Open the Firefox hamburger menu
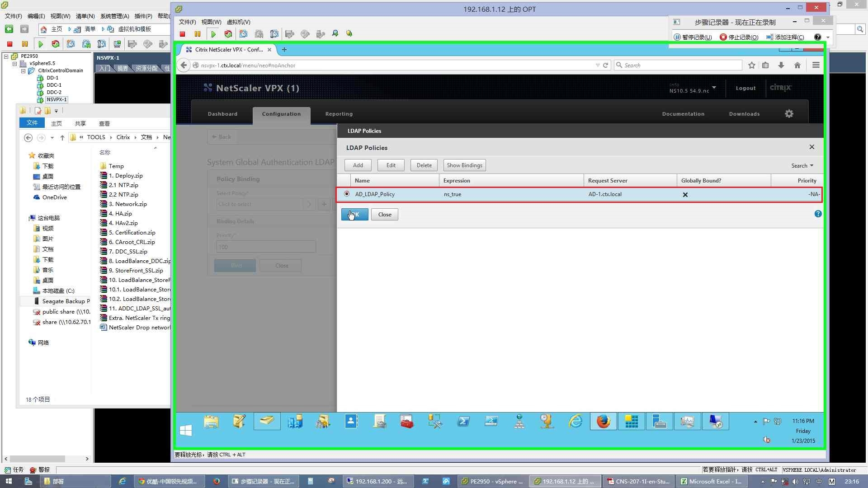Screen dimensions: 868x488 tap(816, 65)
